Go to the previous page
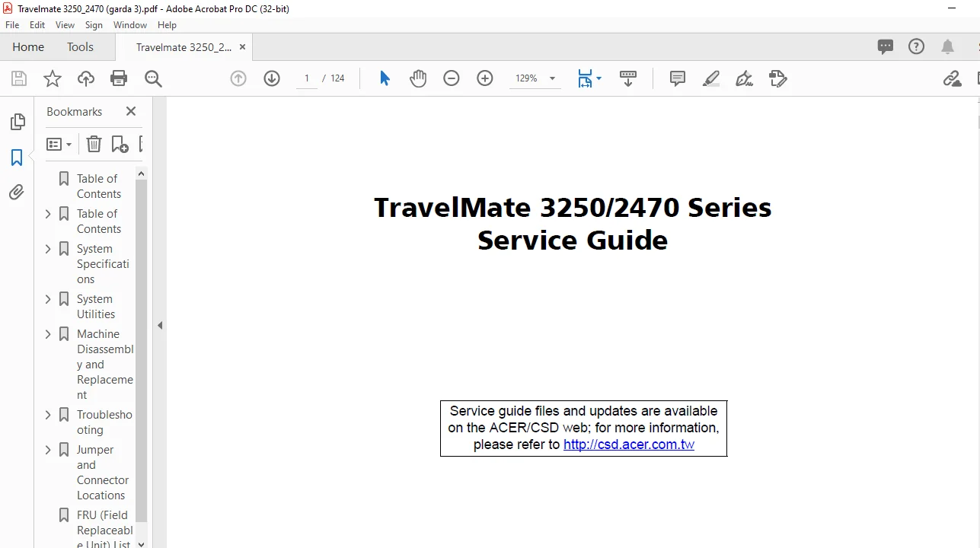Screen dimensions: 980x548 click(x=238, y=78)
